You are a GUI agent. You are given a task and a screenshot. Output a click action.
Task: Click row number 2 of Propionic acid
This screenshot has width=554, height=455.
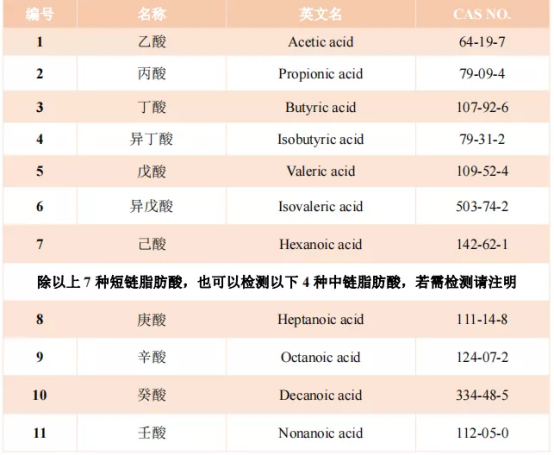pos(40,74)
